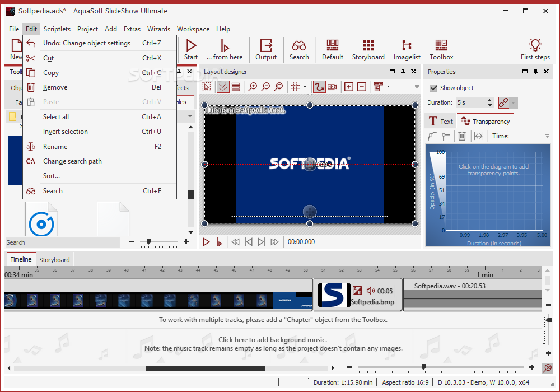This screenshot has height=392, width=560.
Task: Toggle the motion path button in Layout designer
Action: pos(319,87)
